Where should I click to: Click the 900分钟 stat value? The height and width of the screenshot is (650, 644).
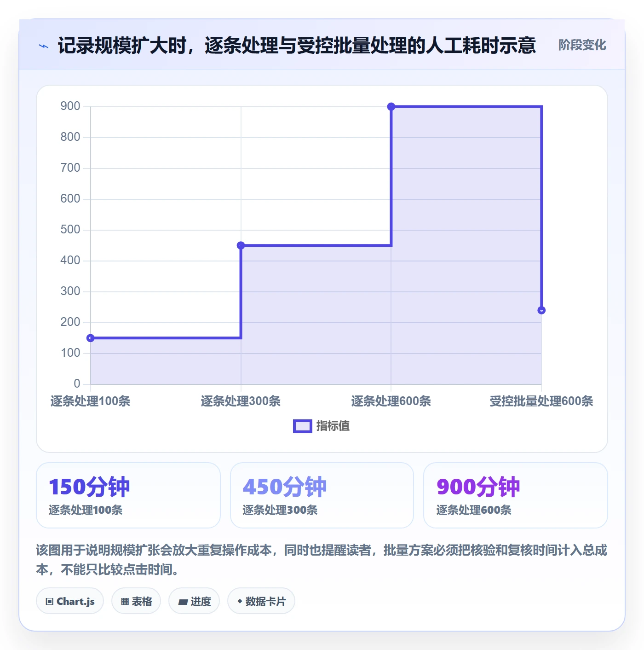pyautogui.click(x=478, y=487)
